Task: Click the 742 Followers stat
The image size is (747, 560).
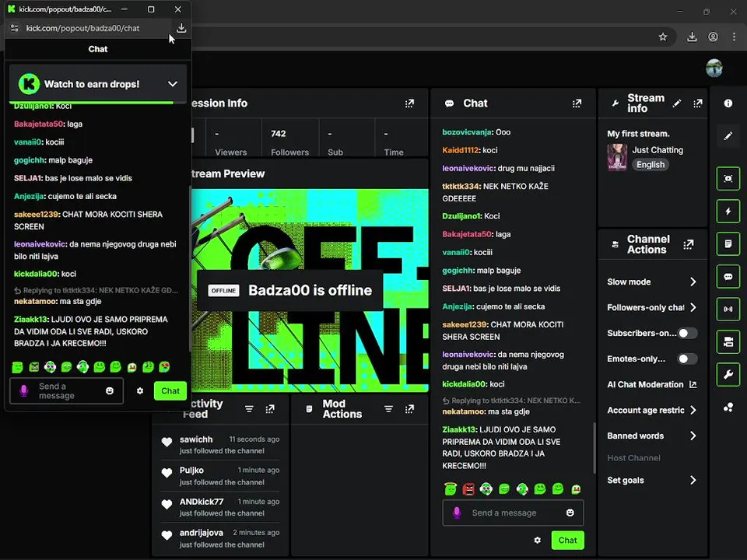Action: [289, 142]
